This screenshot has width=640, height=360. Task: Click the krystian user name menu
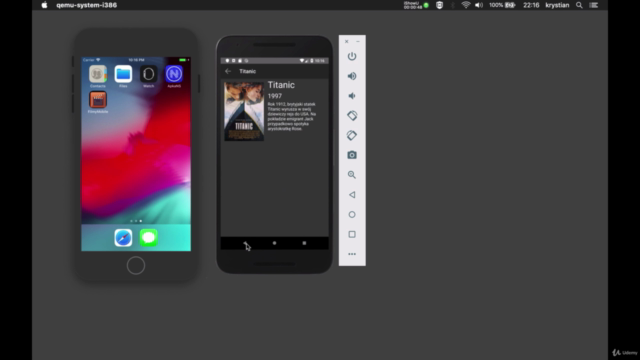point(557,5)
